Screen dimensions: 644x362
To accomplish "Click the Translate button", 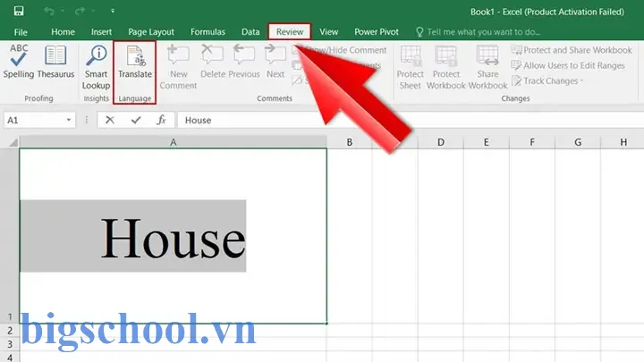I will pos(135,62).
